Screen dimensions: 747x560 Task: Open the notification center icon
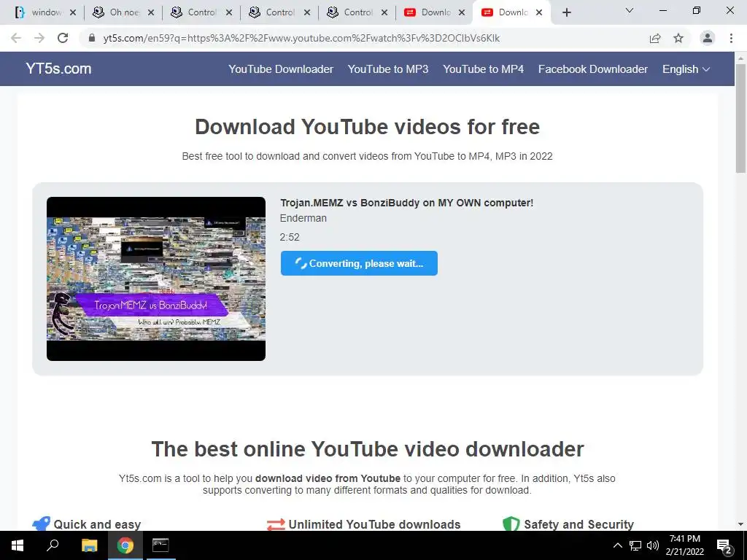click(x=724, y=545)
